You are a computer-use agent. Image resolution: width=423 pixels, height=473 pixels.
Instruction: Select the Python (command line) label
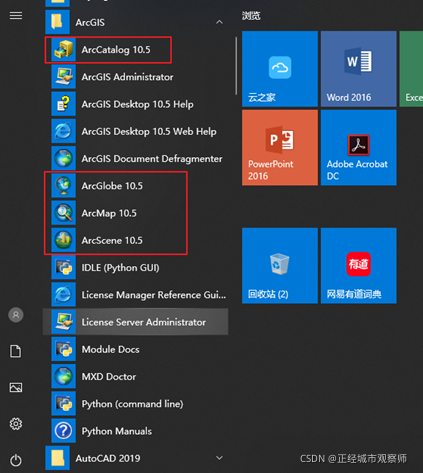tap(132, 404)
